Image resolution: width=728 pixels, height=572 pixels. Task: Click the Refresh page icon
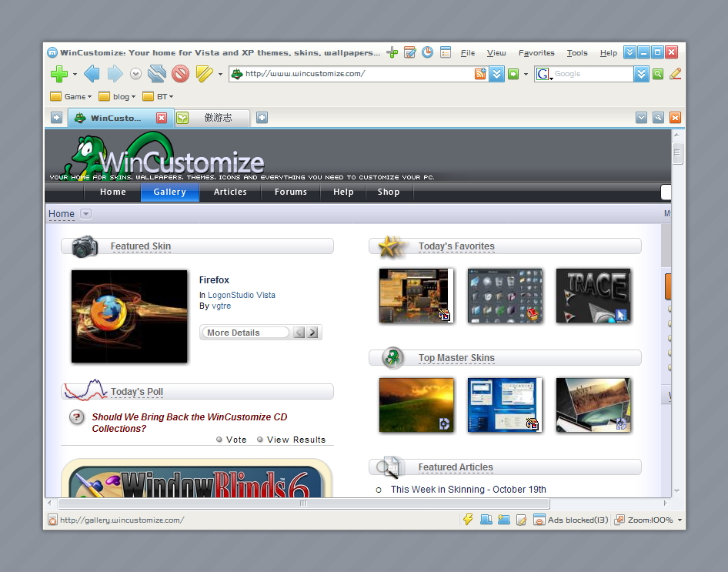click(157, 74)
